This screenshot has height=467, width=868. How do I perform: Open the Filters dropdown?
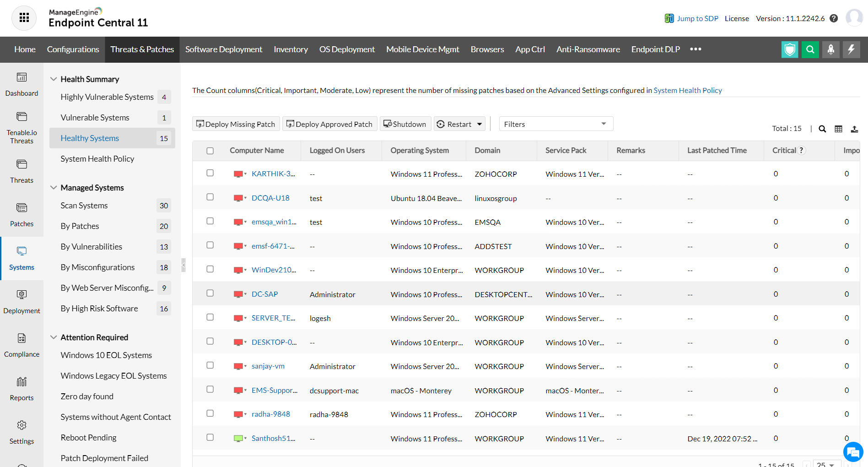click(x=556, y=124)
